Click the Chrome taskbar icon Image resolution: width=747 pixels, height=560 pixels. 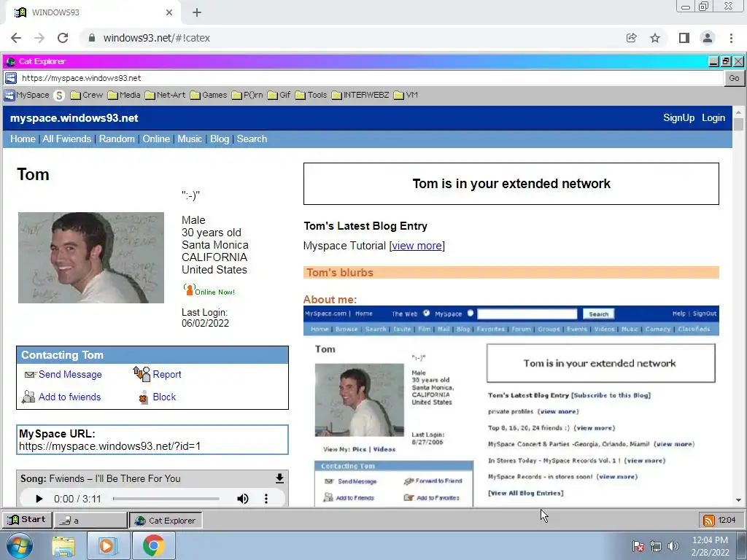(153, 545)
